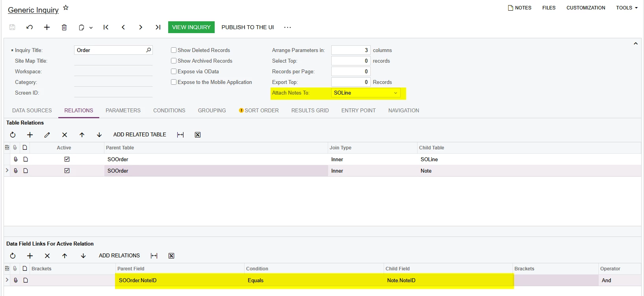Export Table Relations to Excel
Viewport: 644px width, 296px height.
click(x=198, y=135)
